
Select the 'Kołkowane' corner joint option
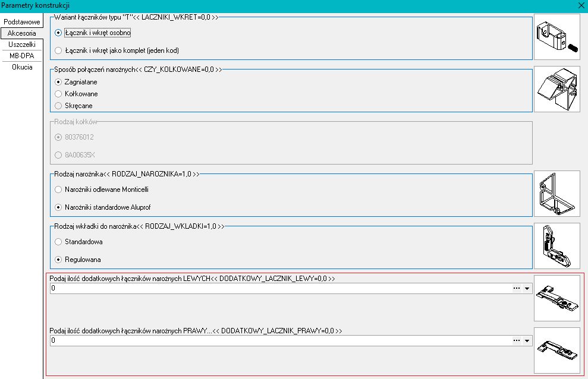coord(58,94)
